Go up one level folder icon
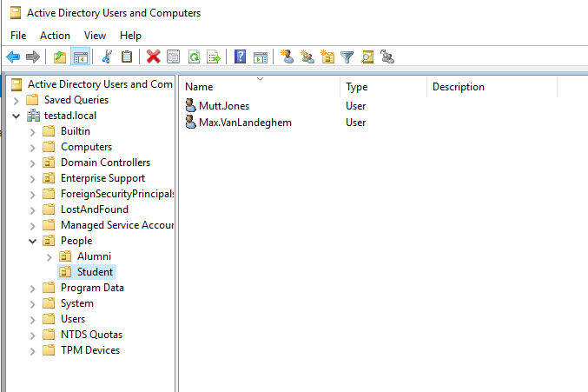The height and width of the screenshot is (392, 588). click(60, 57)
